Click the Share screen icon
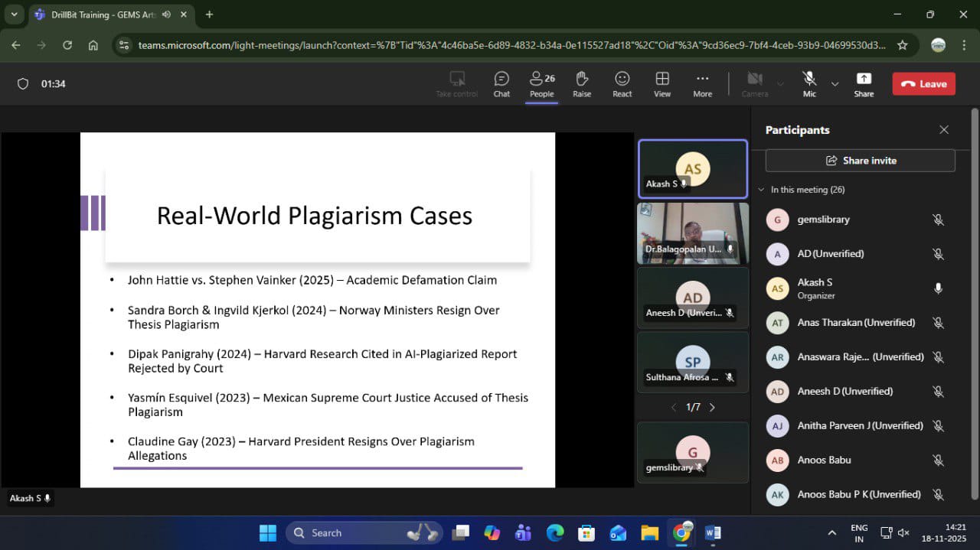 pyautogui.click(x=864, y=83)
